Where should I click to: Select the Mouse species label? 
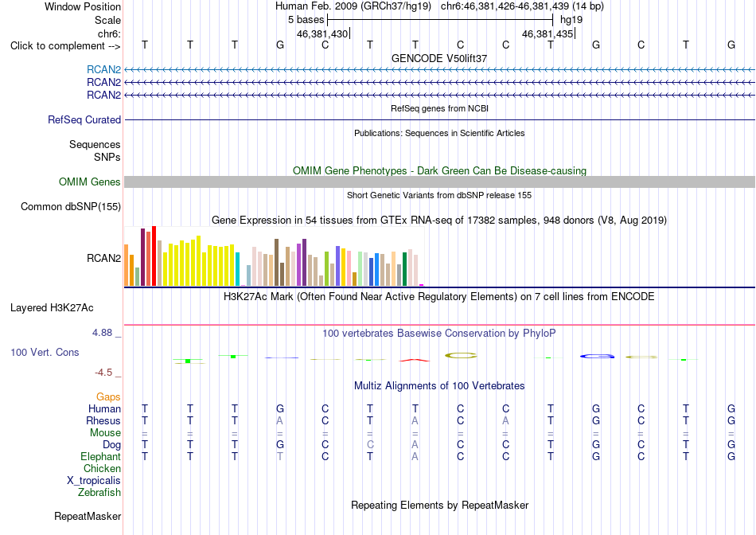point(105,433)
